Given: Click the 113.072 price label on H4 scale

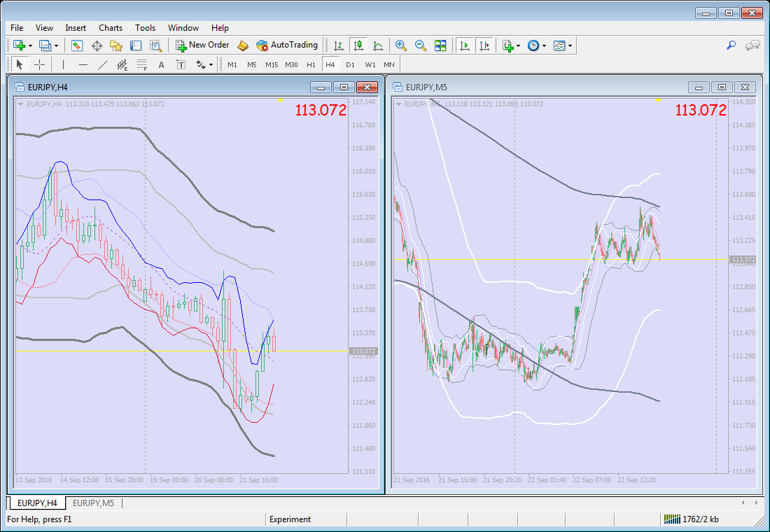Looking at the screenshot, I should click(363, 351).
